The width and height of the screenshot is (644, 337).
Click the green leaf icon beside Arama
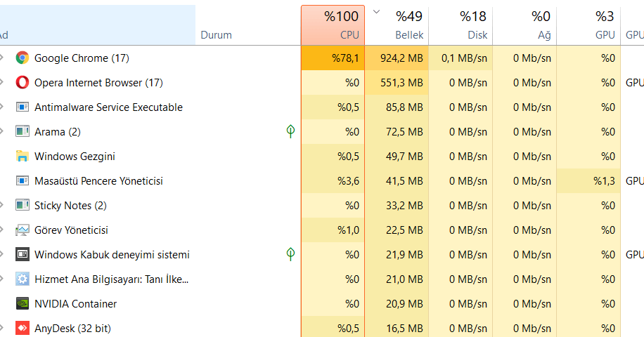click(x=290, y=131)
